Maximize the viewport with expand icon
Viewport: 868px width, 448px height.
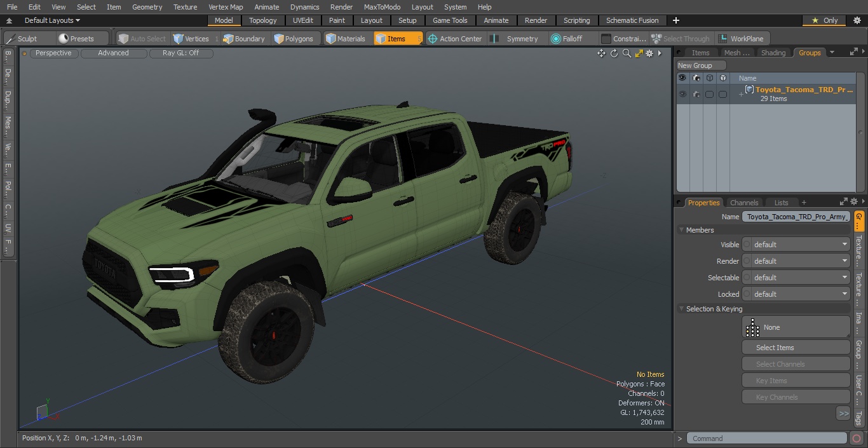click(639, 53)
